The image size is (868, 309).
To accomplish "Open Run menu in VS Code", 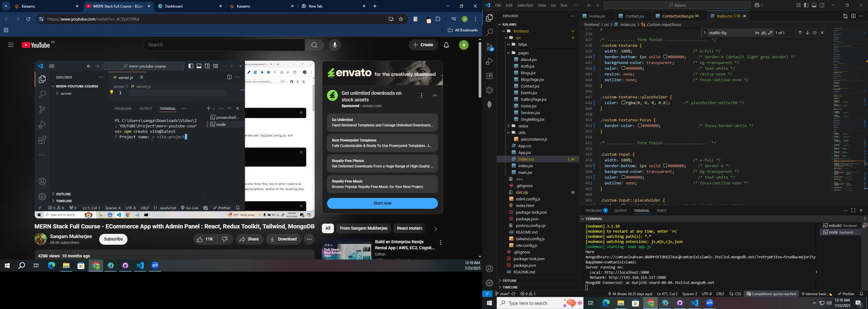I will point(564,5).
